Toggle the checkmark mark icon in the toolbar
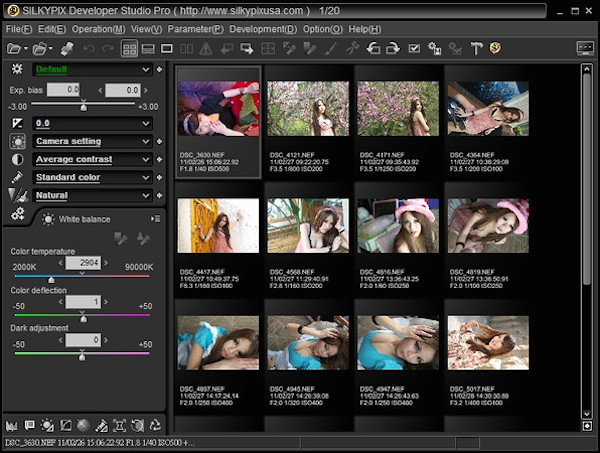The height and width of the screenshot is (453, 600). pos(414,48)
